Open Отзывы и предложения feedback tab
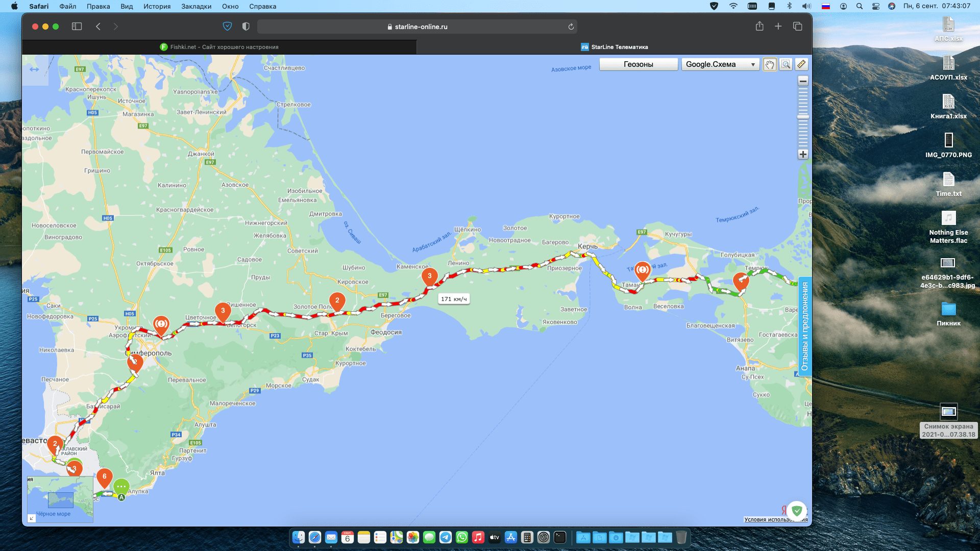 [805, 327]
